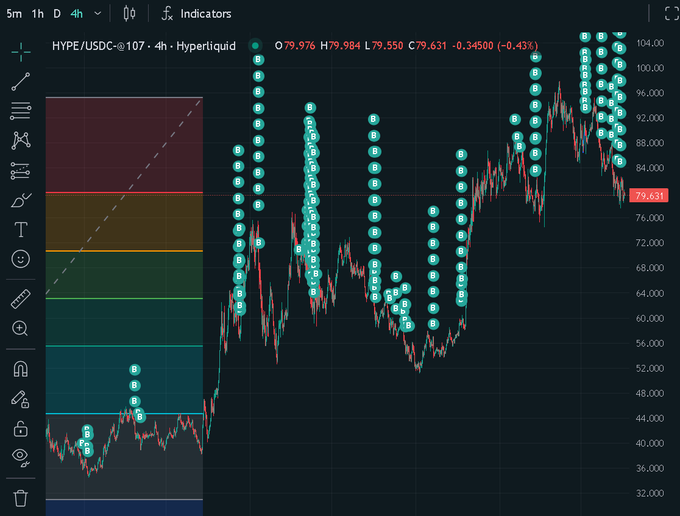Screen dimensions: 680x516
Task: Toggle lock all drawing tools
Action: coord(20,428)
